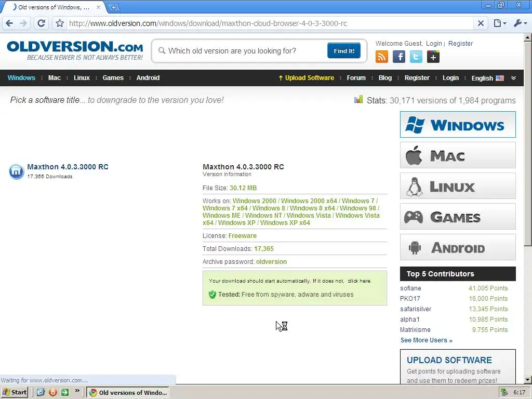Open the Mac category banner
The image size is (532, 399).
pos(458,155)
